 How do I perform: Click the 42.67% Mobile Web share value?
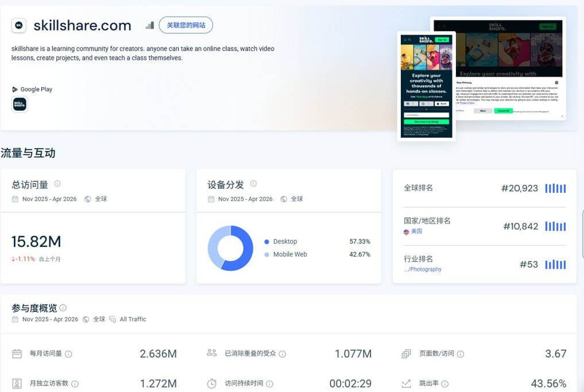click(360, 255)
